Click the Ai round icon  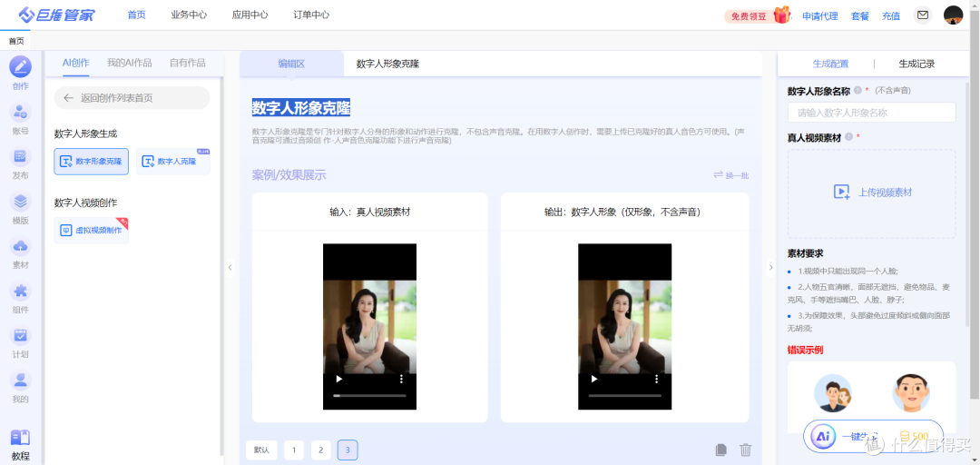[x=822, y=436]
